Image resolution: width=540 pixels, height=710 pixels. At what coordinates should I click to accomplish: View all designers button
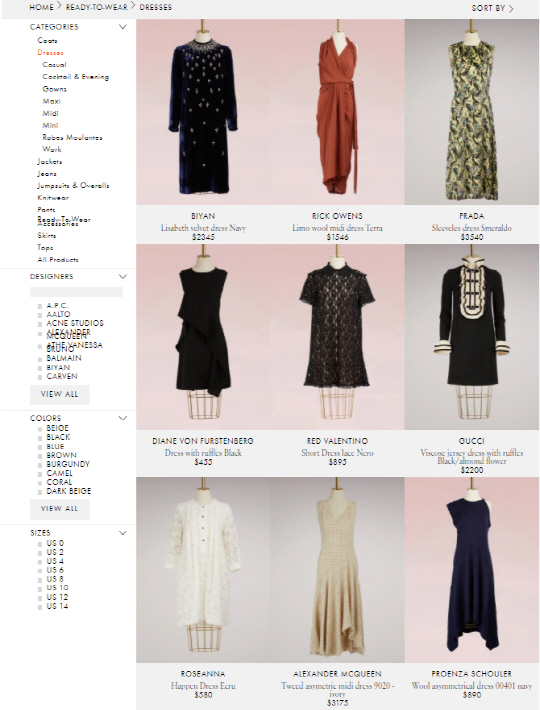[59, 394]
